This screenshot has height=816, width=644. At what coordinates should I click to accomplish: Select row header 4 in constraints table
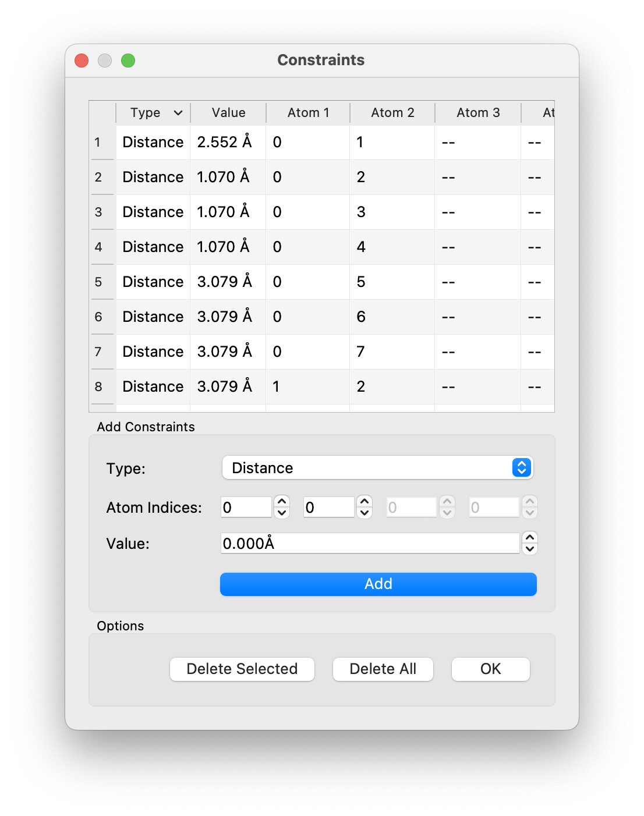[102, 247]
